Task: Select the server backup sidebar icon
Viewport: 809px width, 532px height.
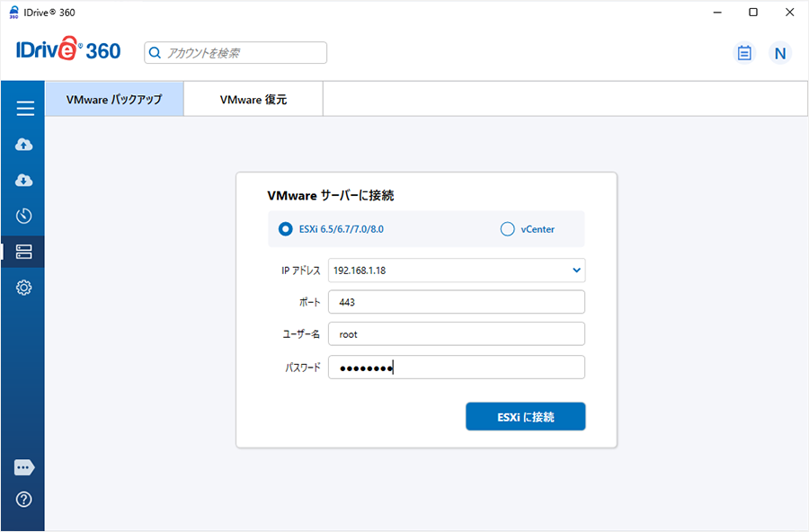Action: coord(24,252)
